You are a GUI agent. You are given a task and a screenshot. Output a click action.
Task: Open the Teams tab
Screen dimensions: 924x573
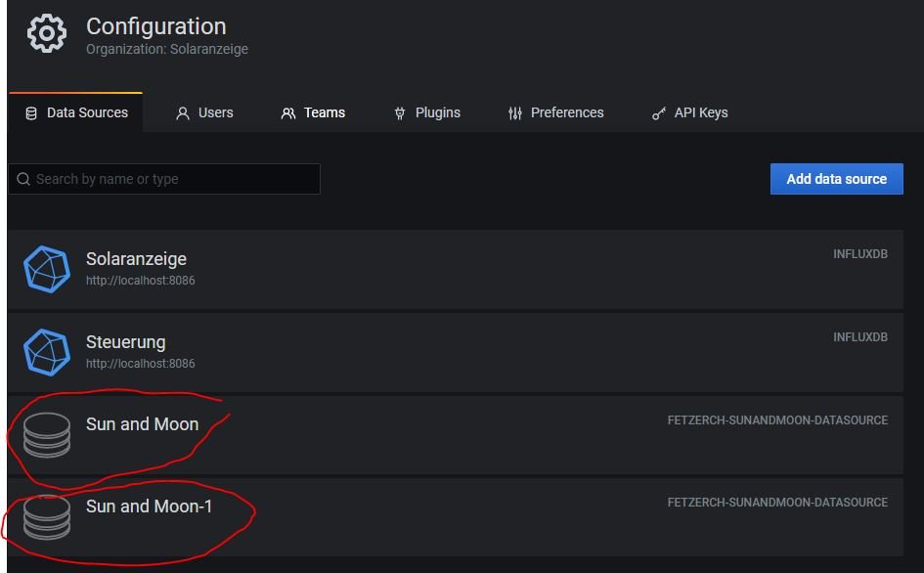point(313,112)
